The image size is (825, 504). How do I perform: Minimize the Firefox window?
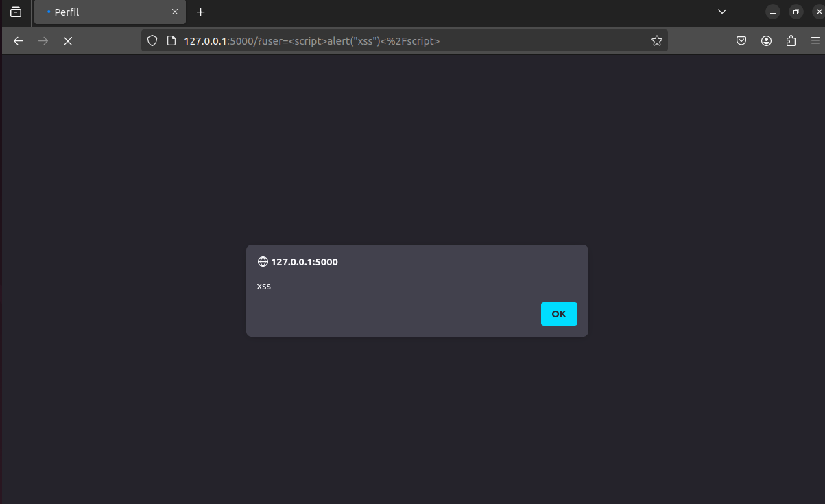tap(774, 12)
